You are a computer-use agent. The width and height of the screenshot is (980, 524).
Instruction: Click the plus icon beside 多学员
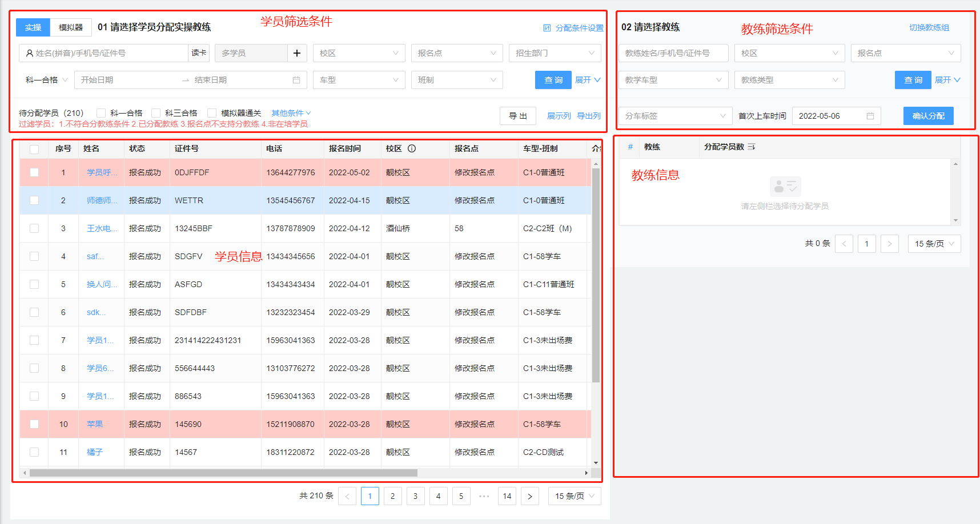point(296,53)
